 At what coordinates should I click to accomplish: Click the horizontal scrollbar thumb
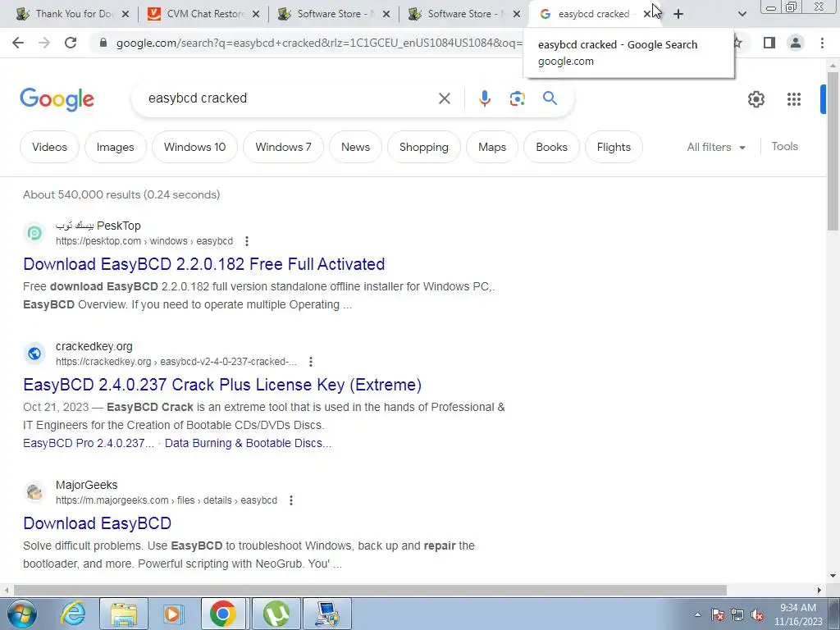pyautogui.click(x=370, y=590)
